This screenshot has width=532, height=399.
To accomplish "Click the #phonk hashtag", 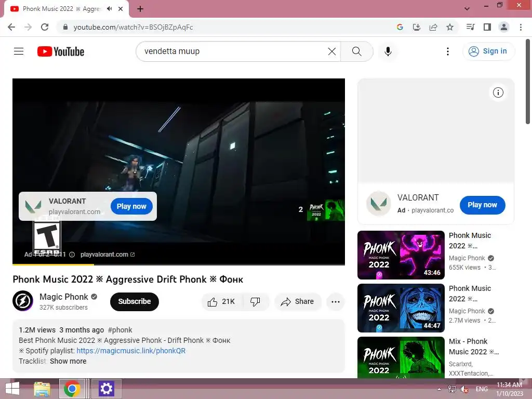I will (120, 330).
